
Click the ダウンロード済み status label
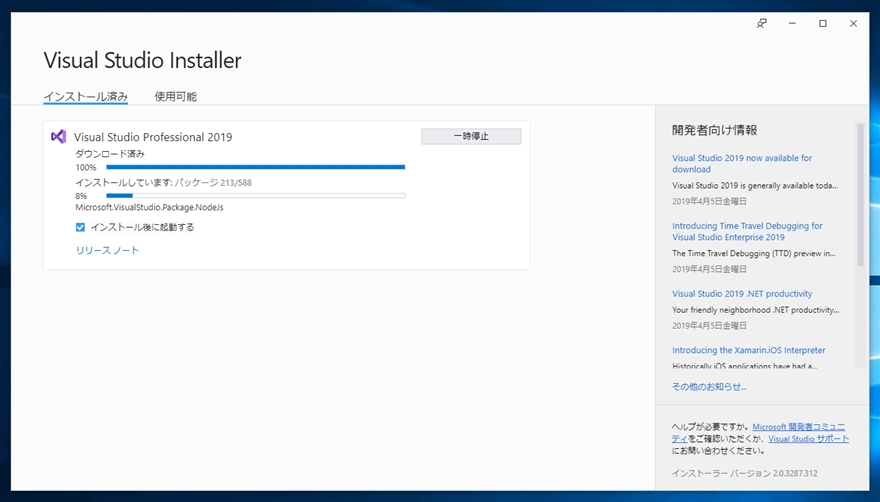pos(110,153)
